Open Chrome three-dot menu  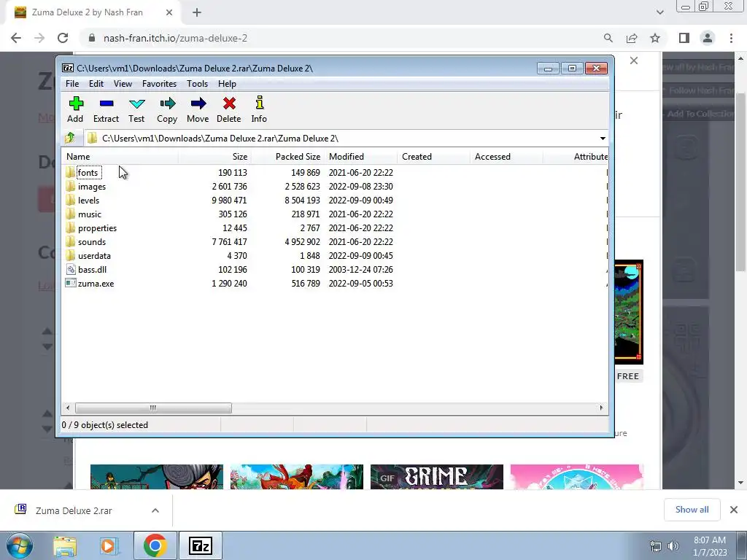click(x=731, y=38)
